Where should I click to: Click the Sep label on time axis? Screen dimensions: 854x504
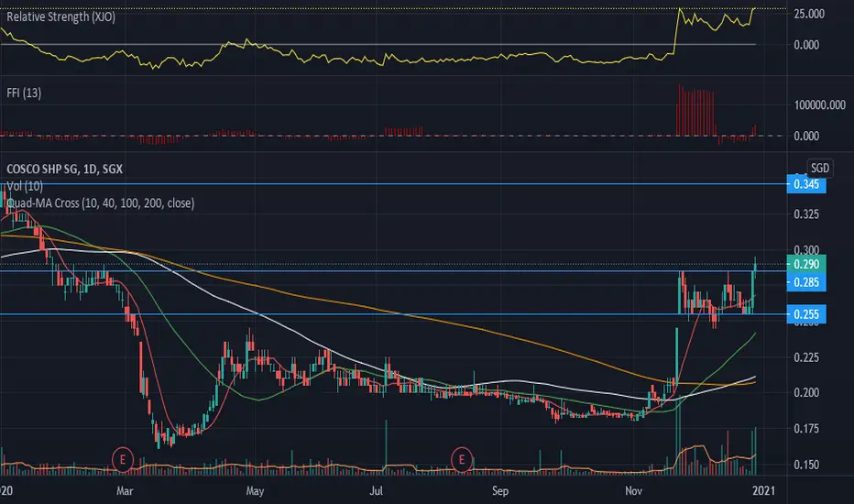500,491
